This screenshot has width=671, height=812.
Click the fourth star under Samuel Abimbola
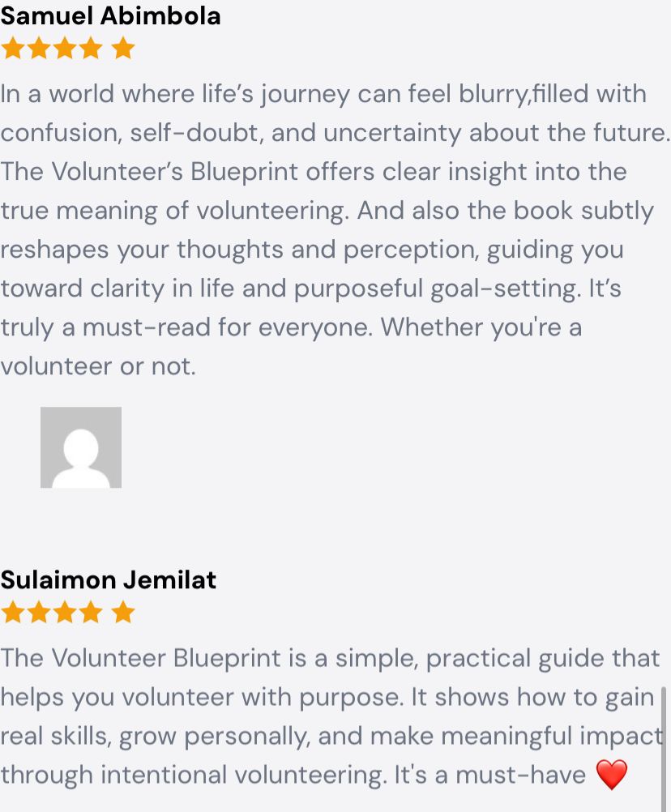pos(90,49)
